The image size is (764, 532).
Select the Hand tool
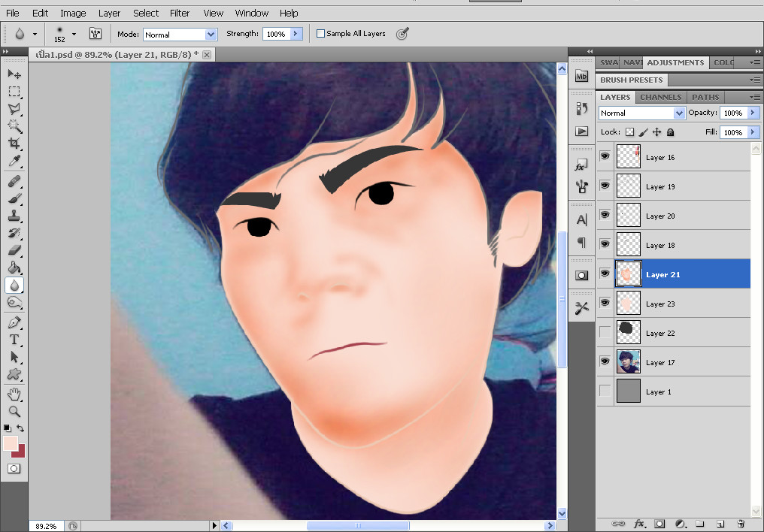click(14, 394)
